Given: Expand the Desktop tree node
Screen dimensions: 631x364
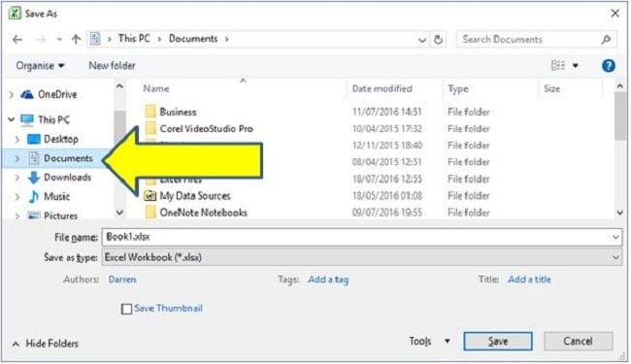Looking at the screenshot, I should tap(17, 139).
